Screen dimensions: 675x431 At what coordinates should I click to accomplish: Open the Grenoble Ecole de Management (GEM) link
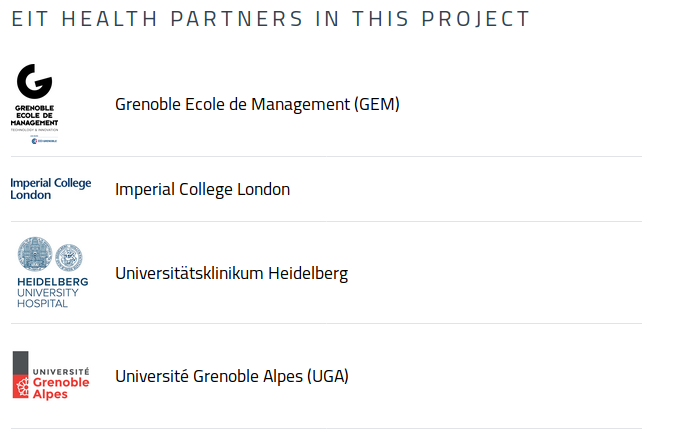tap(257, 104)
